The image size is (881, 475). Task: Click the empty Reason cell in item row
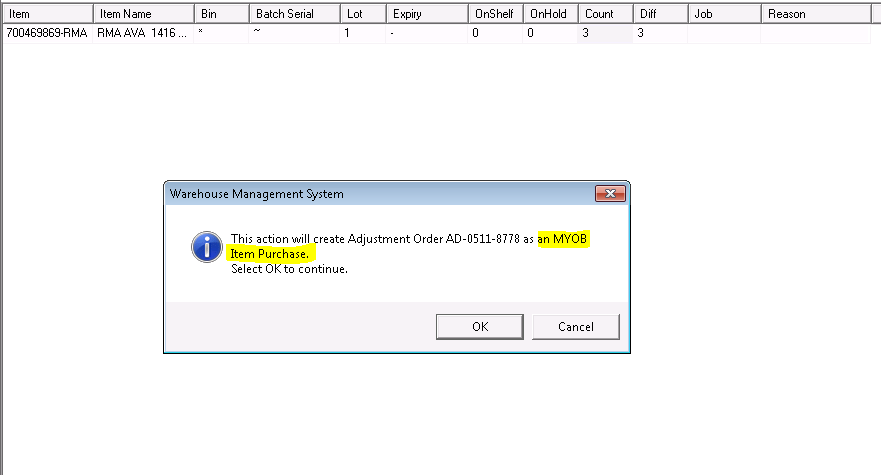816,33
